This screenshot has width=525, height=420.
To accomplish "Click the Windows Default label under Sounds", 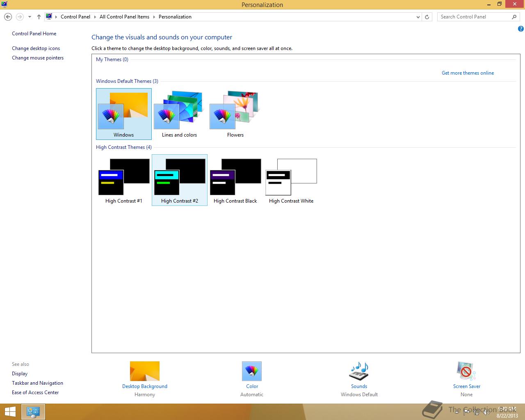I will click(x=359, y=395).
